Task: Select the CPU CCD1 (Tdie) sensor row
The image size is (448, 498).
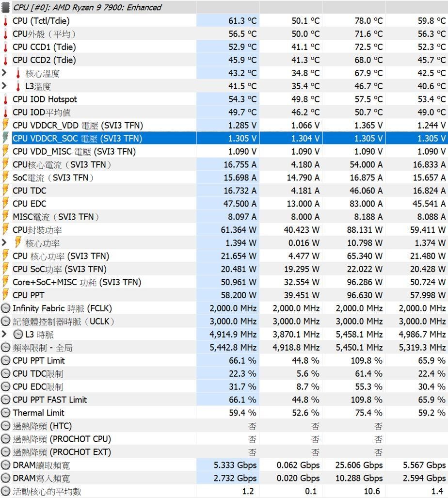Action: [44, 47]
